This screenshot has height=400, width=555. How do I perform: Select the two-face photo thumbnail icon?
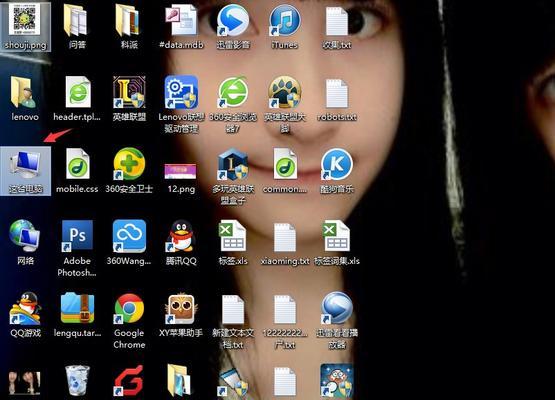[x=24, y=382]
